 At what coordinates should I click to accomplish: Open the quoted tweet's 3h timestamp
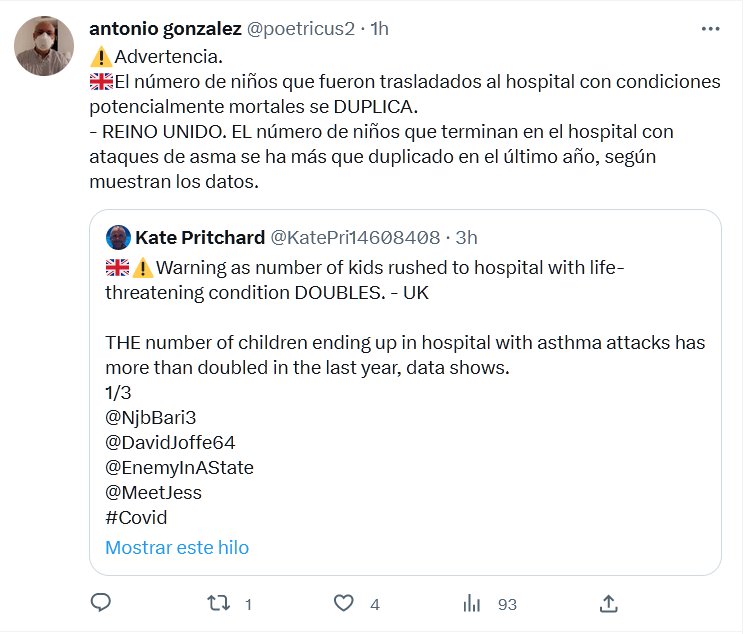(466, 237)
